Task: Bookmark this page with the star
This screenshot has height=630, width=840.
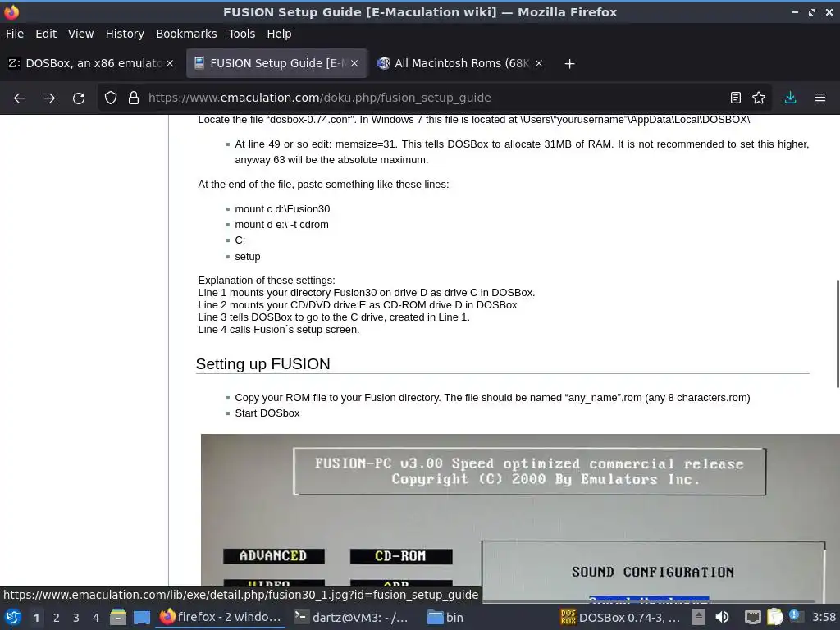Action: coord(759,98)
